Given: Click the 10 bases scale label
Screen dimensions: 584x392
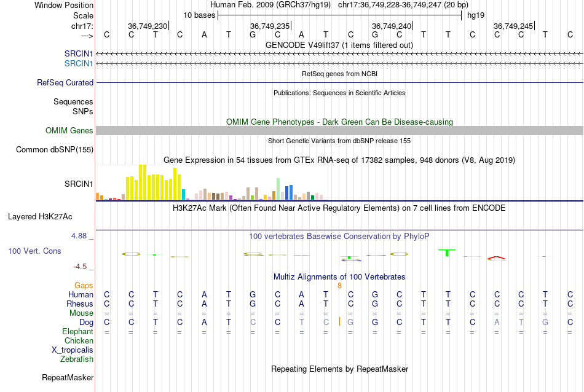Looking at the screenshot, I should click(199, 15).
